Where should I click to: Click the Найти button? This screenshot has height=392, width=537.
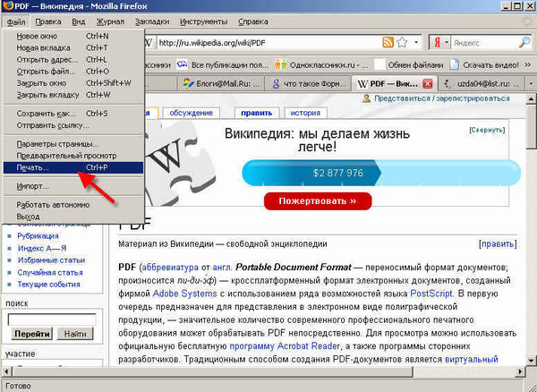(75, 334)
